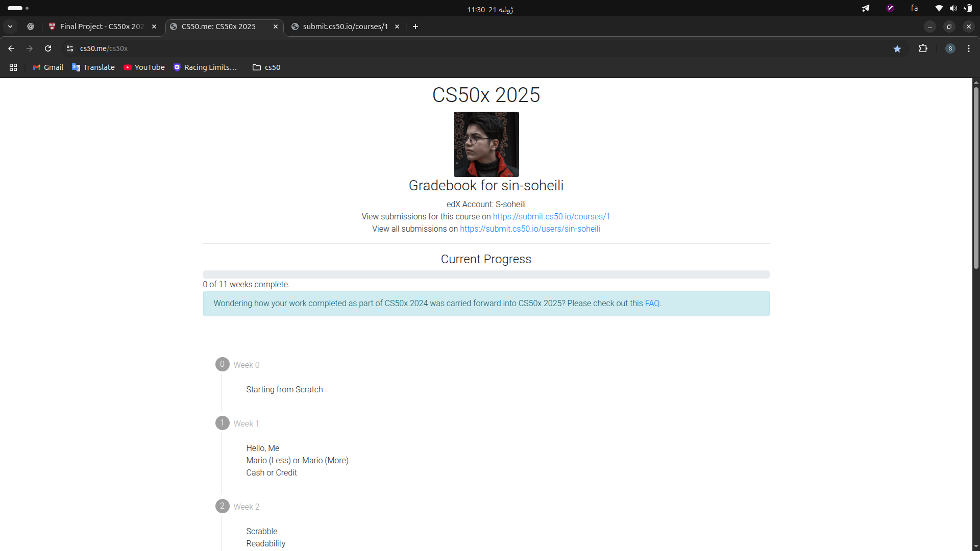Open the cs50 bookmarks folder

pos(266,67)
